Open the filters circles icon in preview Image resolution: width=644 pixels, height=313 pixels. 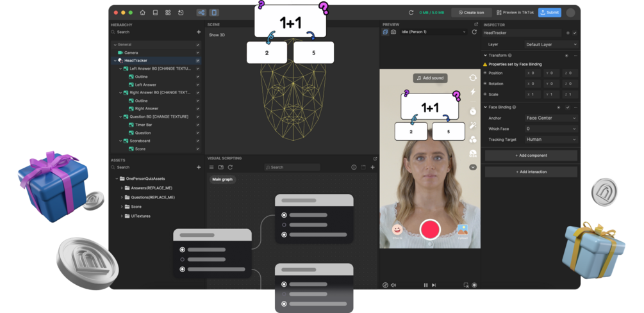473,140
